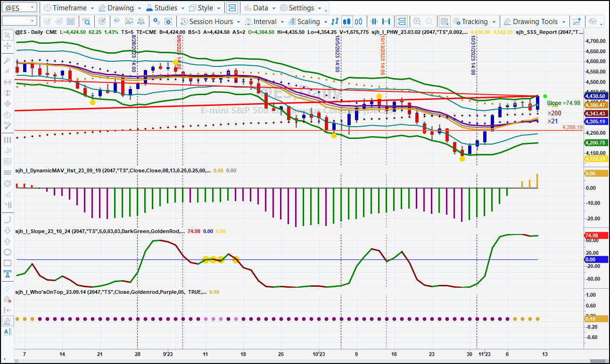Click the Slope =74.98 annotation on chart
Screen dimensions: 610x364
click(x=563, y=103)
